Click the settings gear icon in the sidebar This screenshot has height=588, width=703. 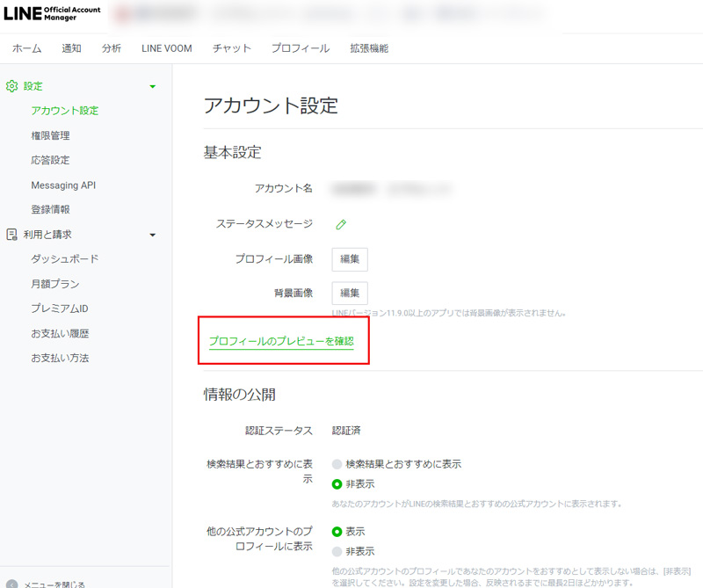pos(11,86)
